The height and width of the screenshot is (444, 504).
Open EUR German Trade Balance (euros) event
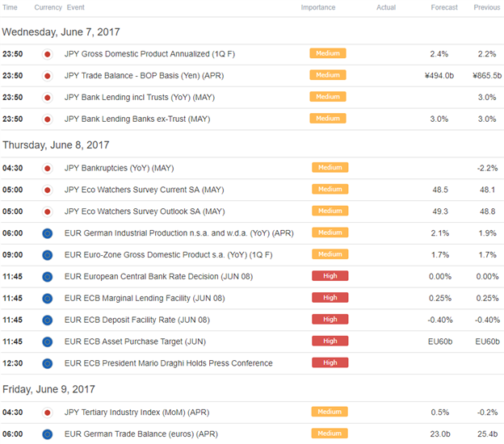coord(141,434)
